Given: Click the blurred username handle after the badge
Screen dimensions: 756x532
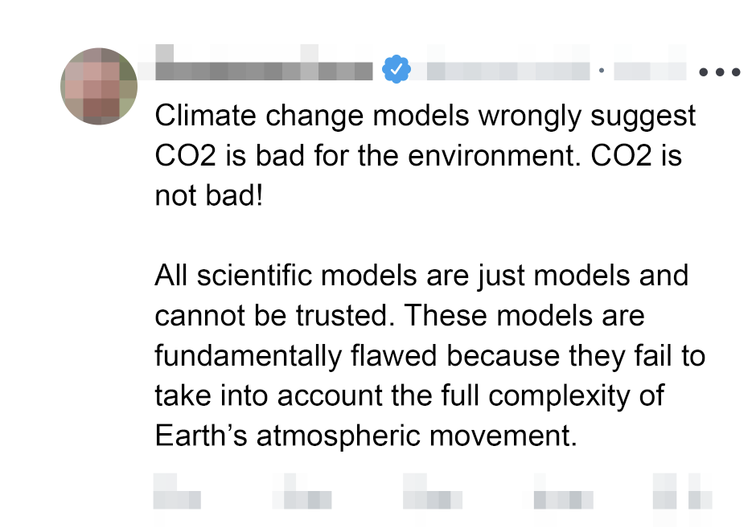Looking at the screenshot, I should [507, 71].
